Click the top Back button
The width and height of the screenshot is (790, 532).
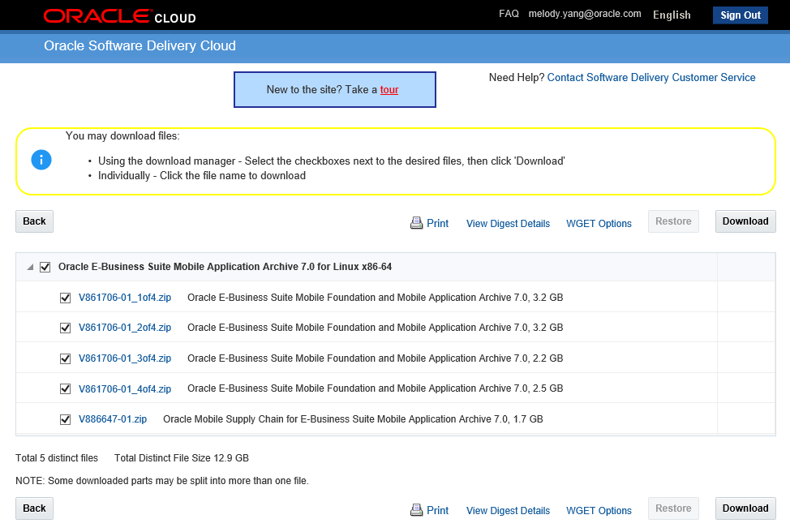(x=34, y=221)
